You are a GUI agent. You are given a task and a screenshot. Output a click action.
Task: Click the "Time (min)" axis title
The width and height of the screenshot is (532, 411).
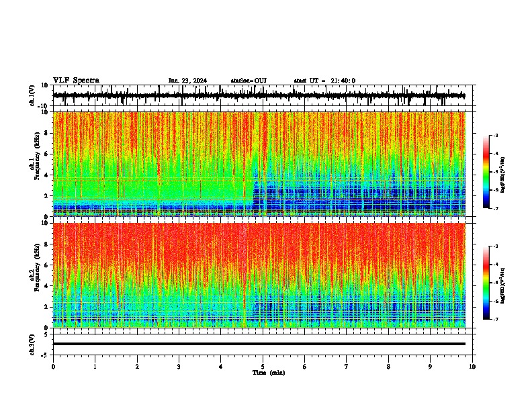pyautogui.click(x=269, y=373)
